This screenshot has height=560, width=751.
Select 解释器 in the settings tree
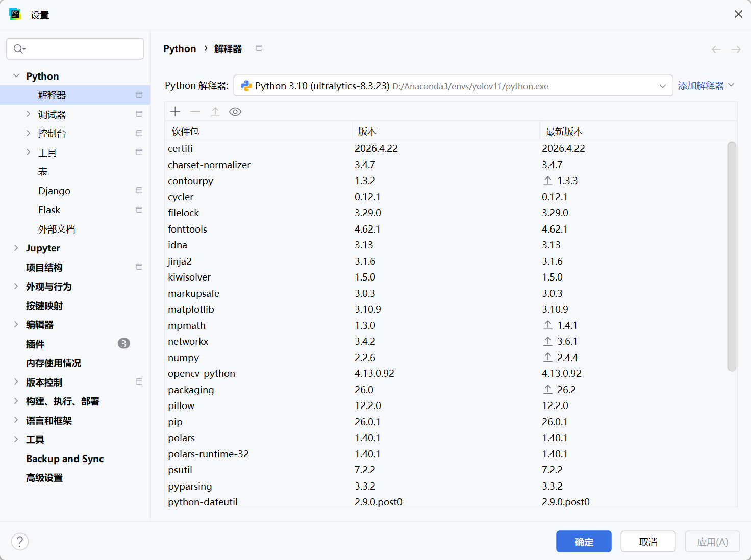[75, 95]
